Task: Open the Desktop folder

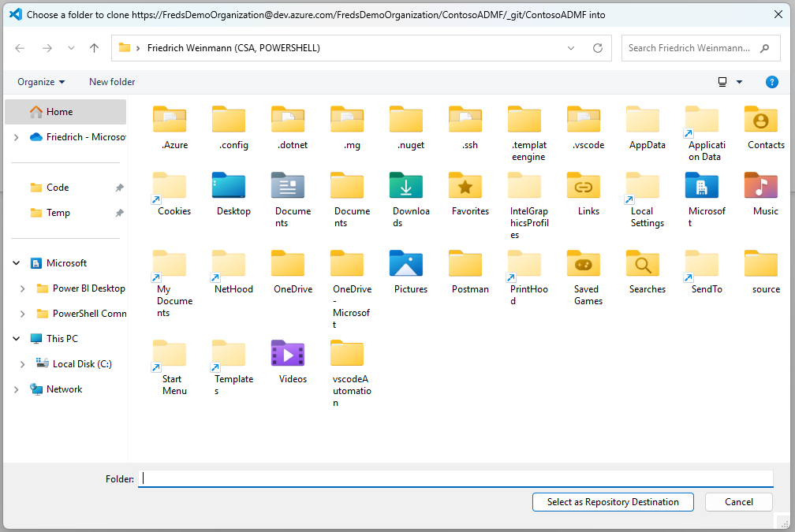Action: click(232, 189)
